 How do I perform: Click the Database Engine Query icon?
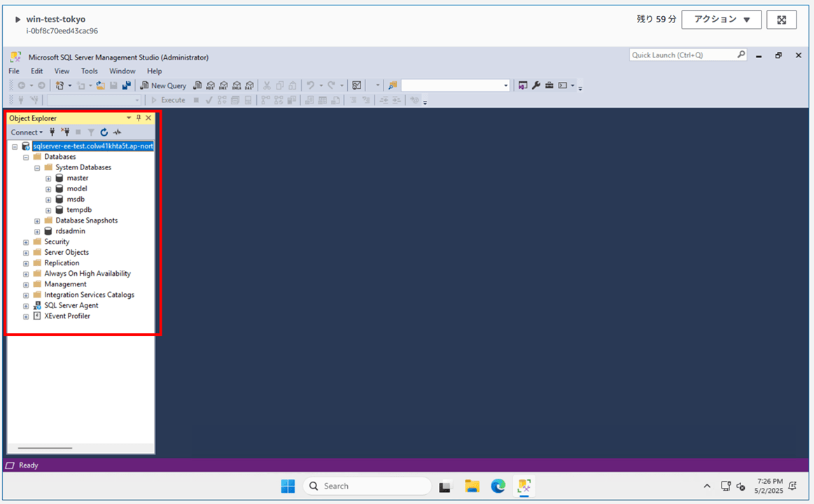point(197,85)
